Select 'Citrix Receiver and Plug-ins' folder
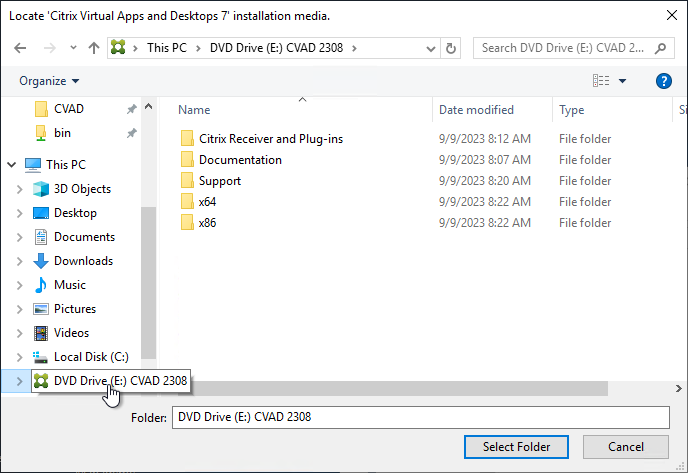Image resolution: width=688 pixels, height=473 pixels. pos(271,139)
